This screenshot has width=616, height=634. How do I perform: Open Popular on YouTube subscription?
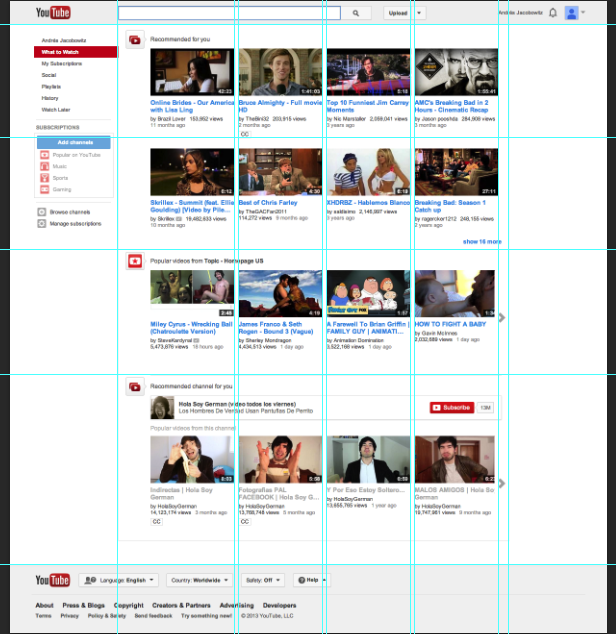click(x=76, y=155)
